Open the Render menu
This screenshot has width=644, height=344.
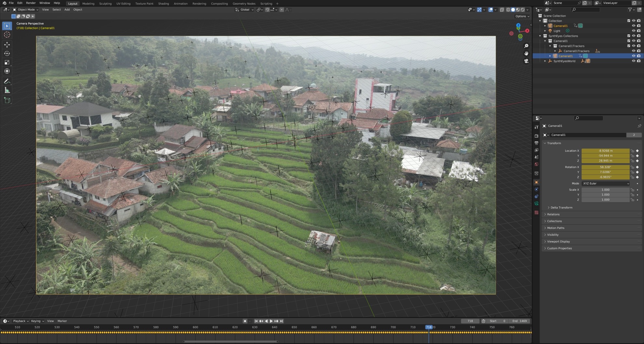(31, 3)
